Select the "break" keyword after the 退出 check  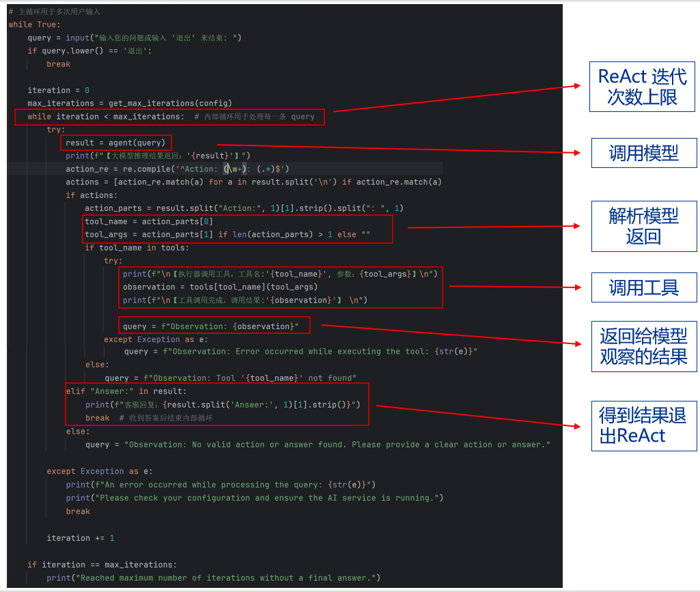58,64
